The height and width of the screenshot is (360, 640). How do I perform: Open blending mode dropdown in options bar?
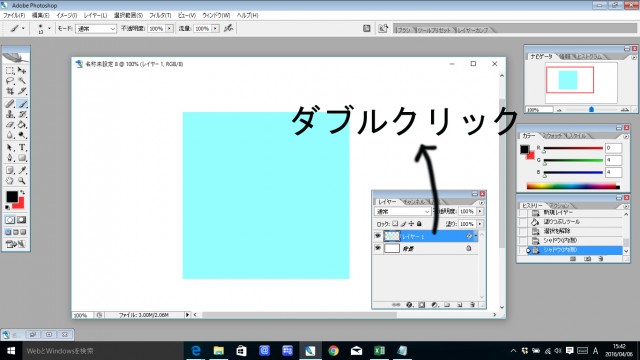coord(96,29)
